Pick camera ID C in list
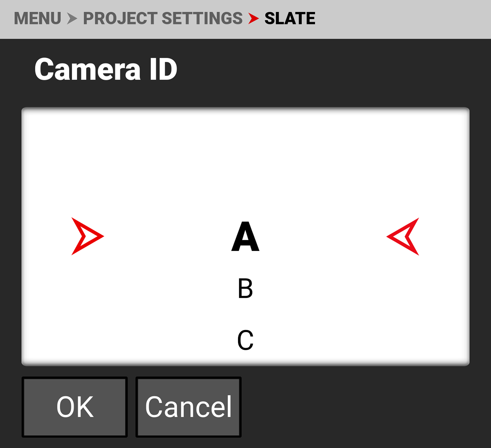491x448 pixels. (245, 340)
